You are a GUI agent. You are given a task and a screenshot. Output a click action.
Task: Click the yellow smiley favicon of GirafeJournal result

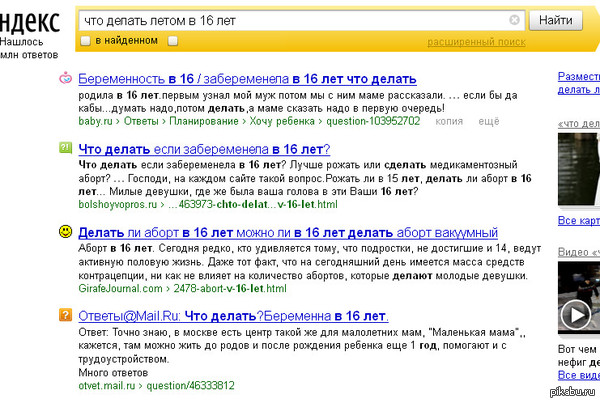[x=65, y=232]
